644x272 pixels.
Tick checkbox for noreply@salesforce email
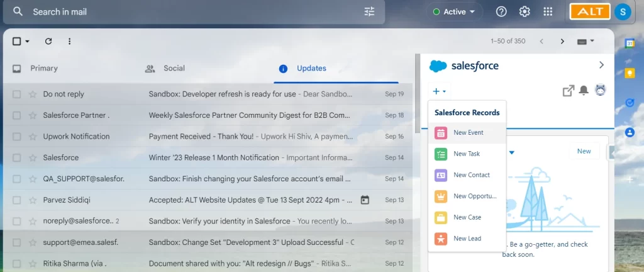point(16,221)
